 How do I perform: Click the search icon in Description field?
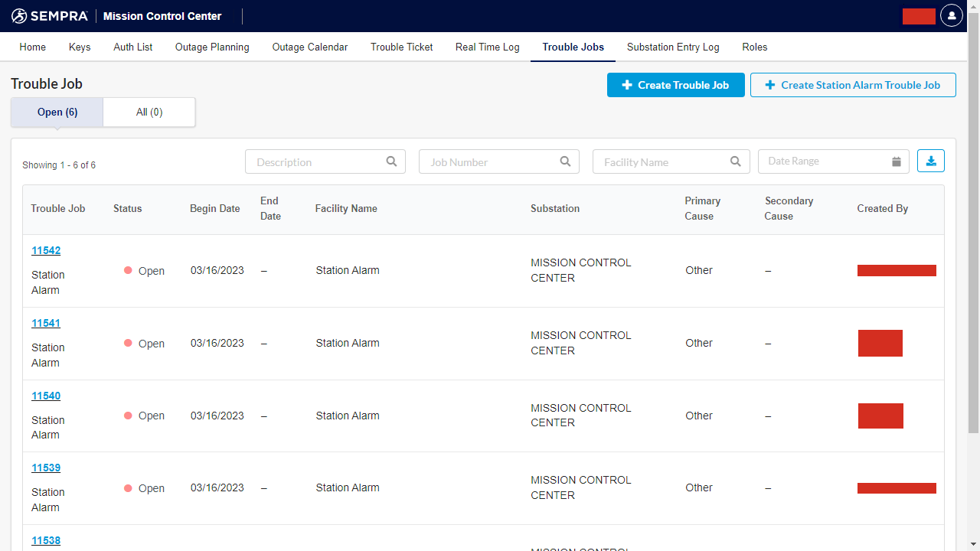pos(391,161)
